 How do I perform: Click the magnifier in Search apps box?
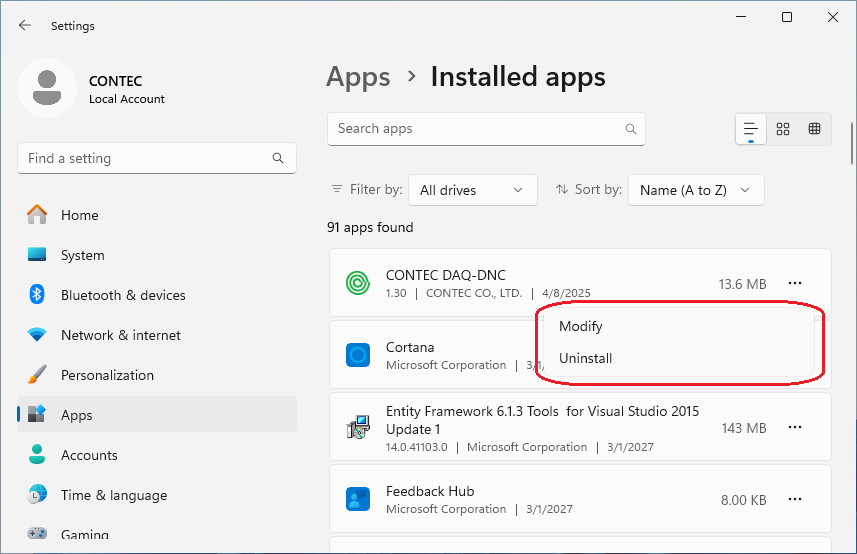tap(631, 129)
